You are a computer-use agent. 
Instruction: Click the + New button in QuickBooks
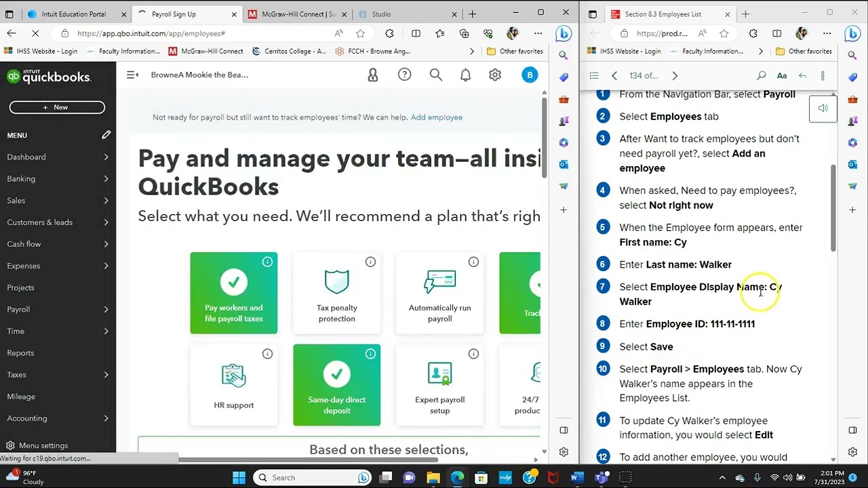(x=57, y=107)
